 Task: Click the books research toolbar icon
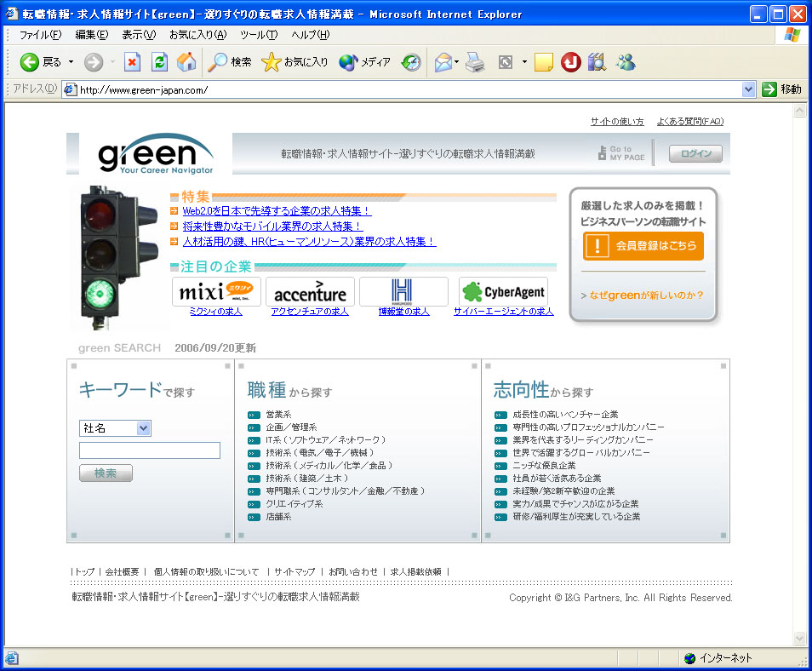point(598,62)
